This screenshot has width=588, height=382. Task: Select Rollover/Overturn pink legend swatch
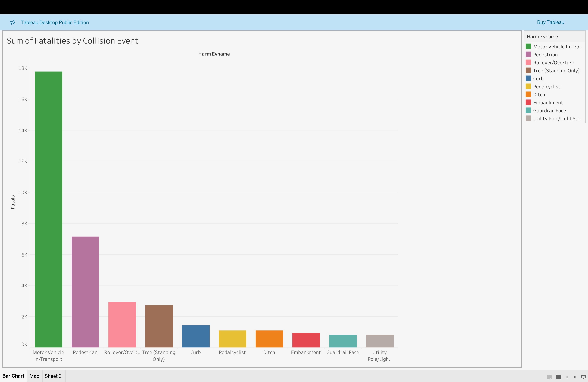pos(528,62)
